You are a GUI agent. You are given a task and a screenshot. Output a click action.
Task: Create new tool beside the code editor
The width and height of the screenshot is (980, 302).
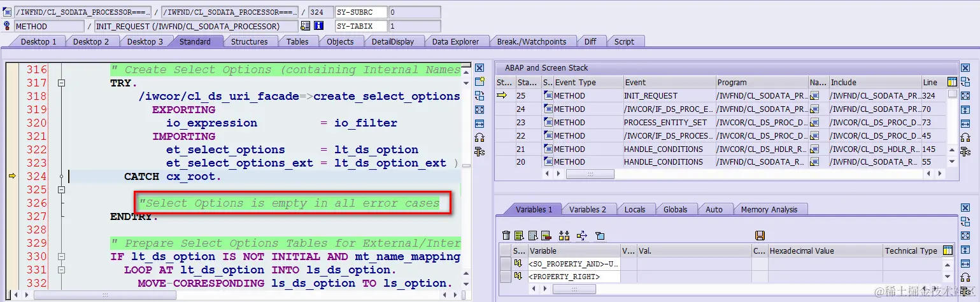tap(479, 82)
